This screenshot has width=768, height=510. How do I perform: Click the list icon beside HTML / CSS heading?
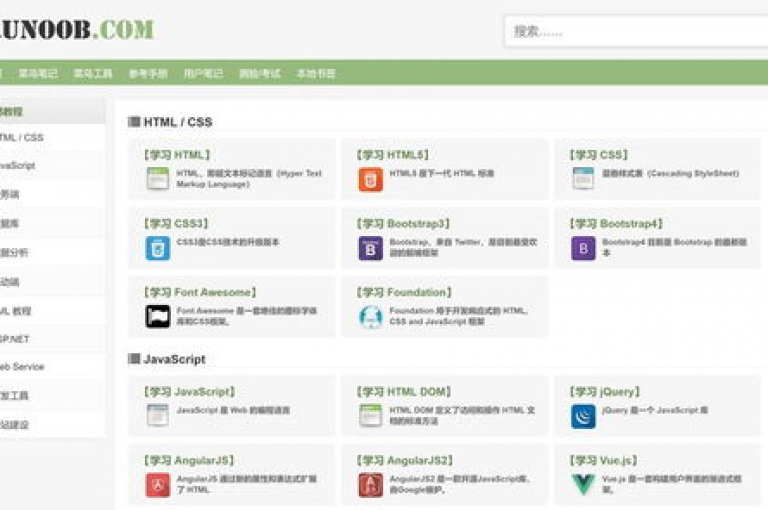[134, 121]
